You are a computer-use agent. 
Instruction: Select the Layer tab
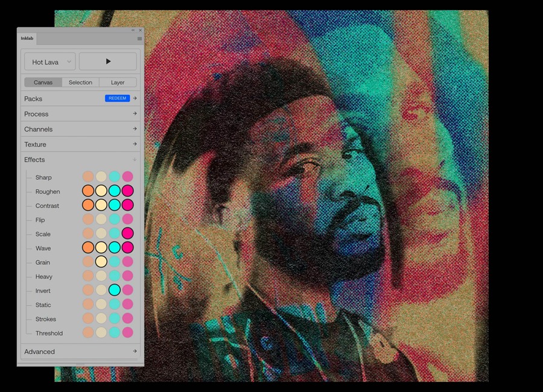(118, 82)
